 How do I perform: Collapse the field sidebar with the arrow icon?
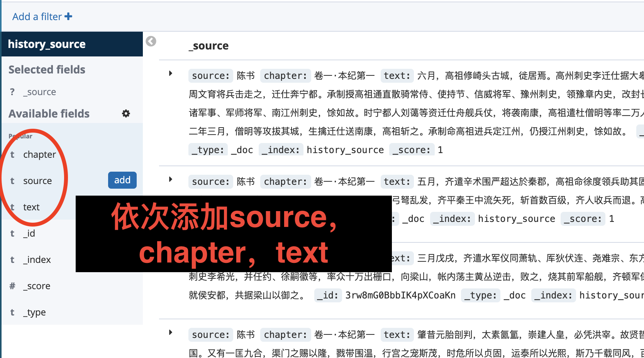(x=151, y=41)
